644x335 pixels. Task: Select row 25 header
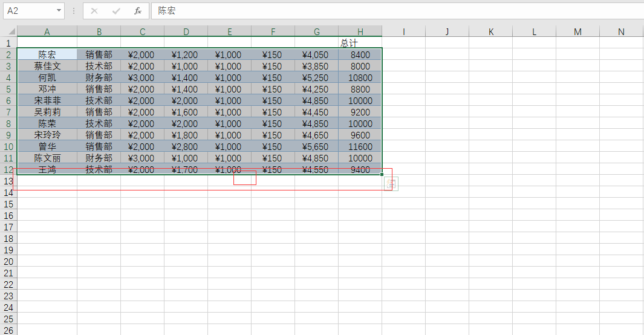[8, 319]
